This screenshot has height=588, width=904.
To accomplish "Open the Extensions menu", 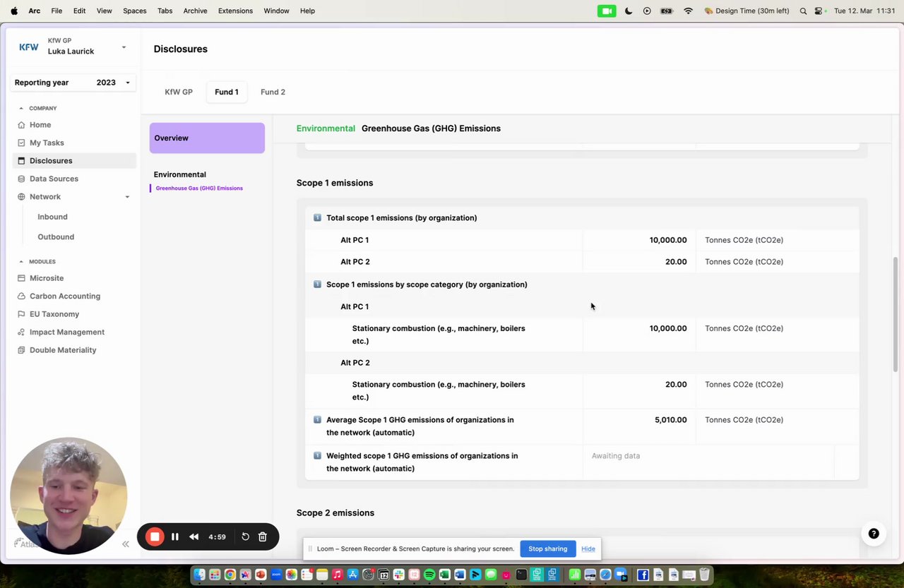I will coord(235,11).
